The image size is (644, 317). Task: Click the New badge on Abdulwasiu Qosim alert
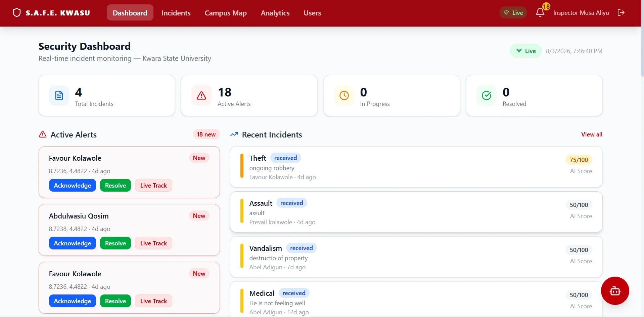(199, 215)
